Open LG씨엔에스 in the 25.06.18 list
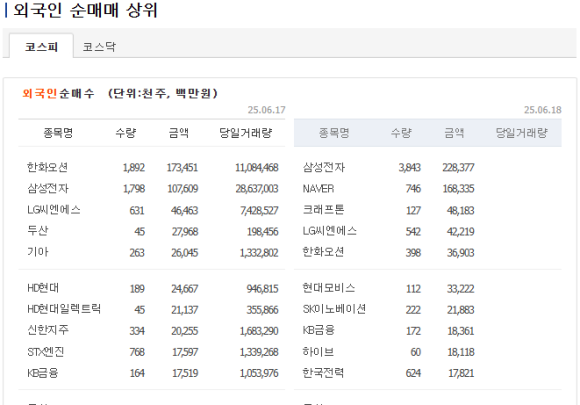 [x=330, y=231]
